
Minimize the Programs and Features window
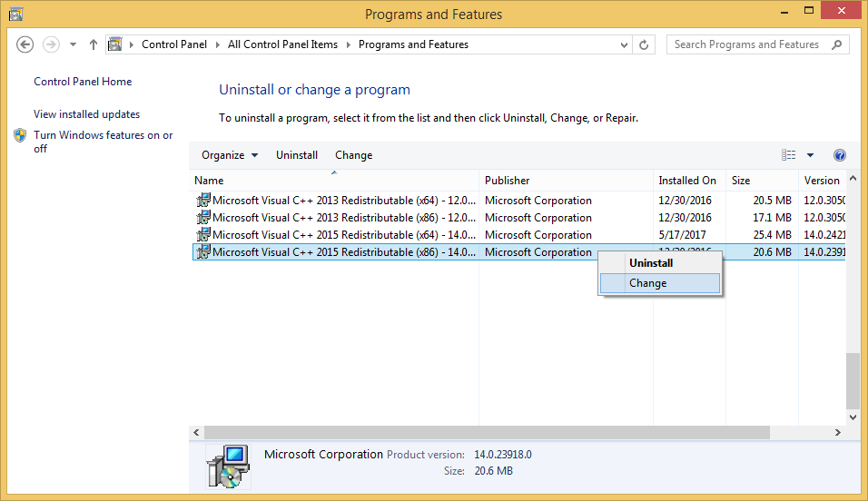click(x=784, y=11)
